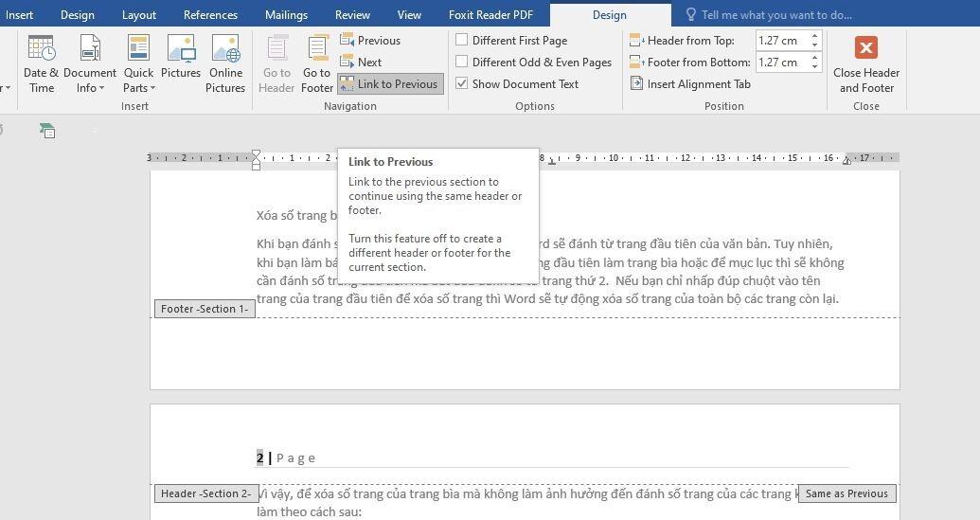The height and width of the screenshot is (520, 980).
Task: Click the lightbulb Tell me icon
Action: (690, 14)
